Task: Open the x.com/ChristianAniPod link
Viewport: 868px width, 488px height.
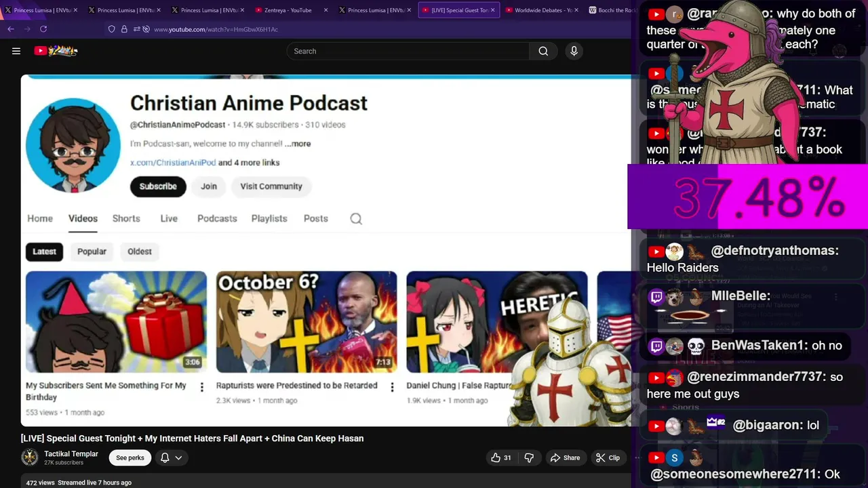Action: (x=173, y=163)
